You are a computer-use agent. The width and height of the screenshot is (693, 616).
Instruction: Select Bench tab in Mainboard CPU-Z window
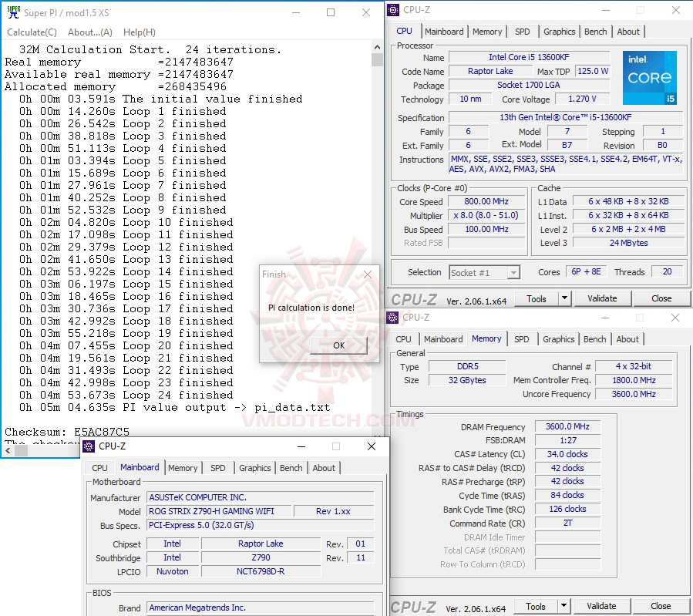click(x=291, y=468)
